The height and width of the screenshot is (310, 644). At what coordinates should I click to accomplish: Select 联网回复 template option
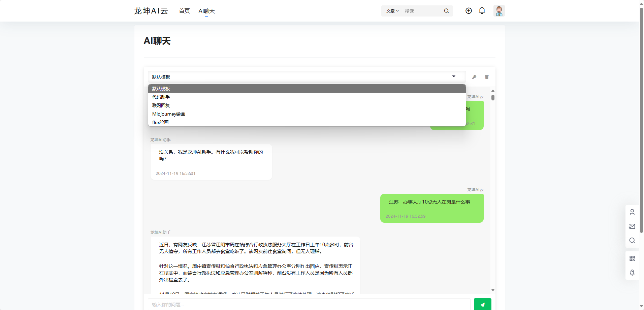tap(307, 105)
